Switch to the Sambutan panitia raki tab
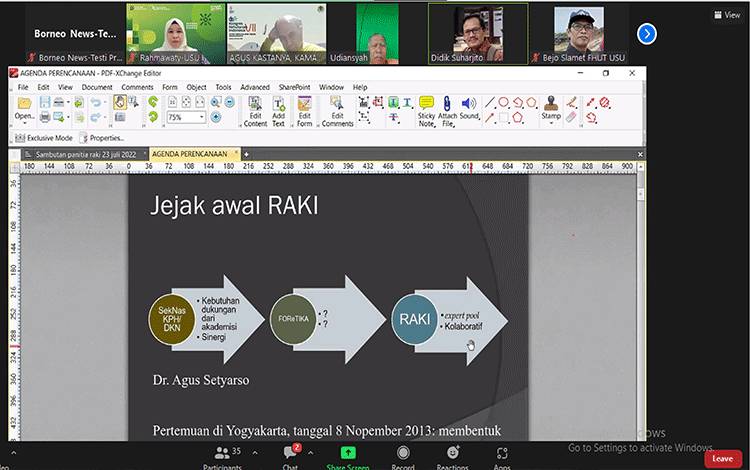The image size is (750, 470). (85, 154)
